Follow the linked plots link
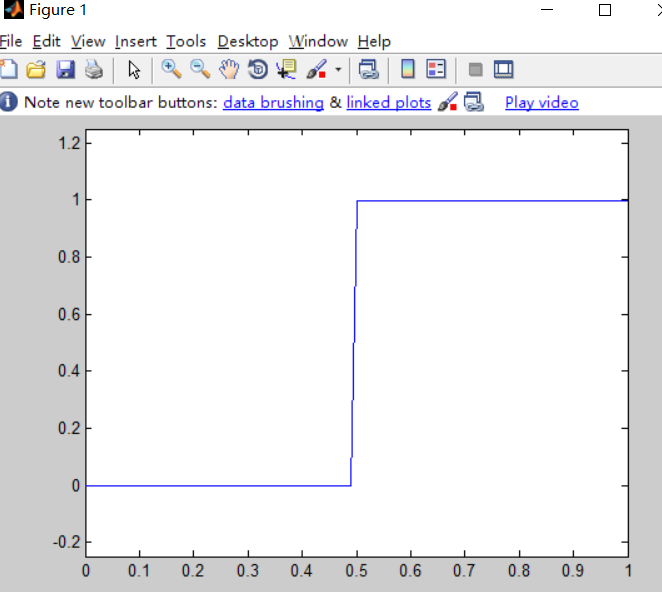 click(388, 103)
